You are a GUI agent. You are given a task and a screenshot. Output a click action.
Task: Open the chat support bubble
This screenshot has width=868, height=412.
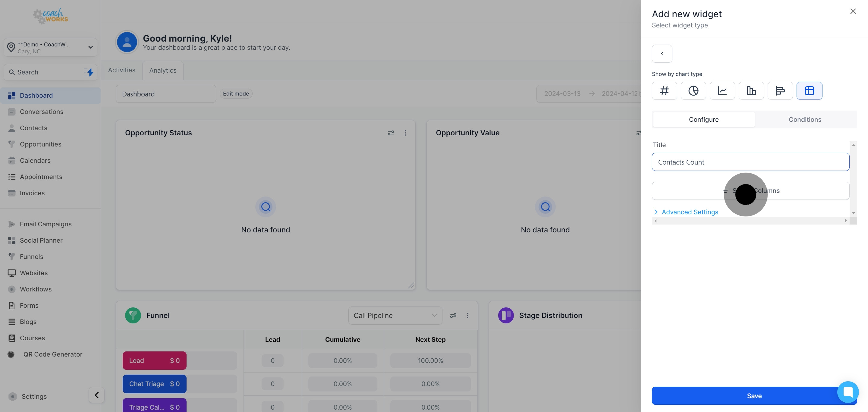coord(848,392)
